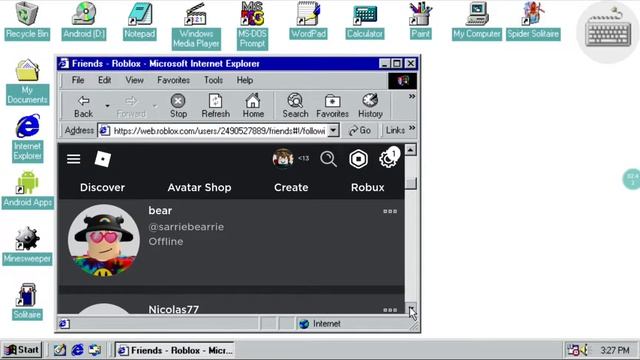
Task: Click the Go button
Action: 360,131
